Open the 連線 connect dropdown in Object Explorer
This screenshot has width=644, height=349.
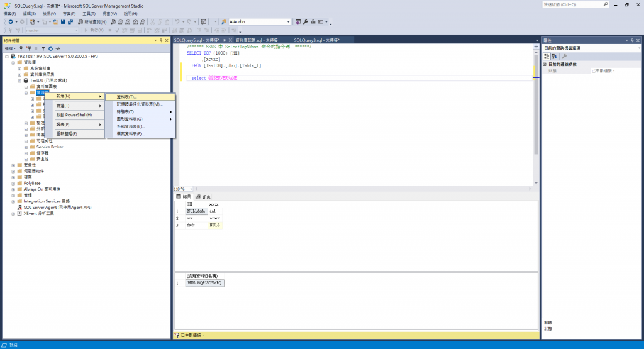[x=10, y=48]
